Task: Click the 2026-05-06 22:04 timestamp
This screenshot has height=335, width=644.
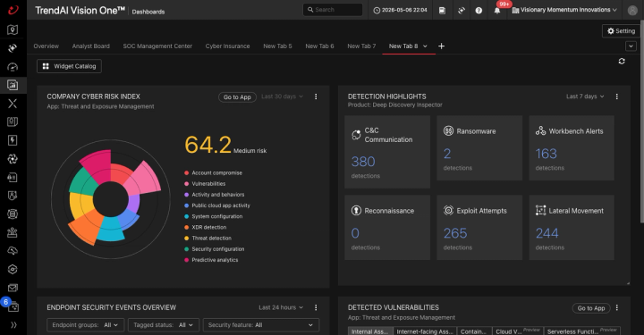Action: (x=400, y=10)
